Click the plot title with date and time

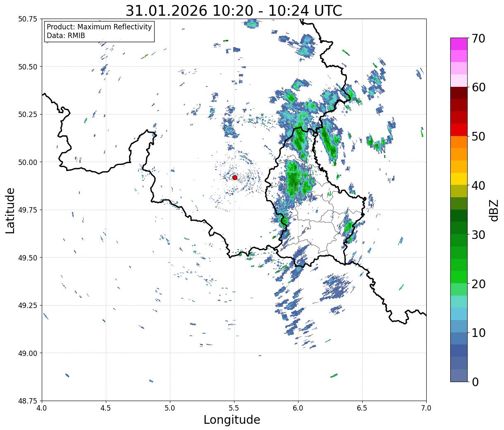pos(234,10)
